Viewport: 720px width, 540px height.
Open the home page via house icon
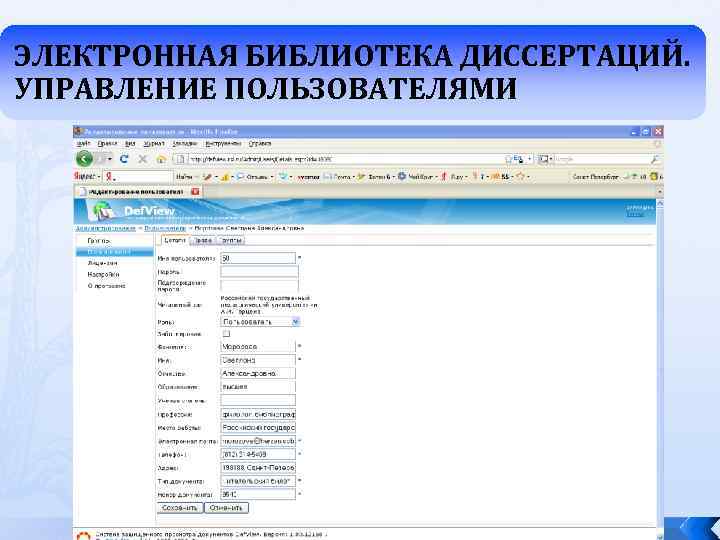[161, 159]
